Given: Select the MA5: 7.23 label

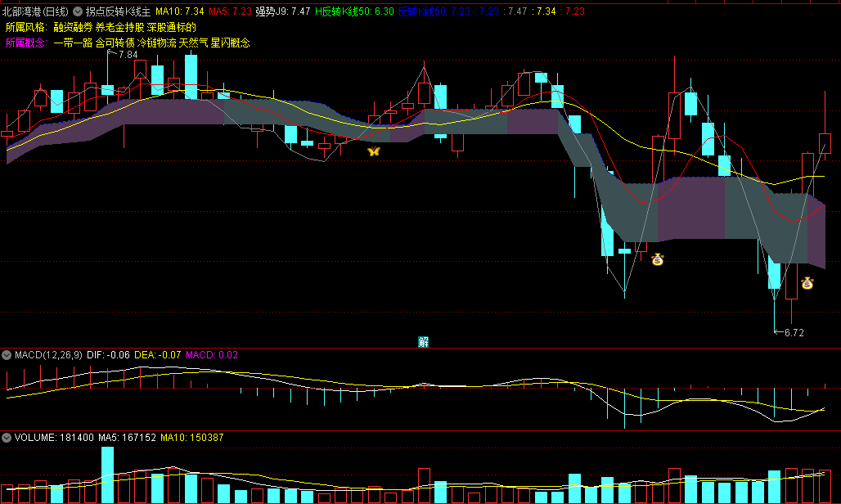Looking at the screenshot, I should click(230, 11).
